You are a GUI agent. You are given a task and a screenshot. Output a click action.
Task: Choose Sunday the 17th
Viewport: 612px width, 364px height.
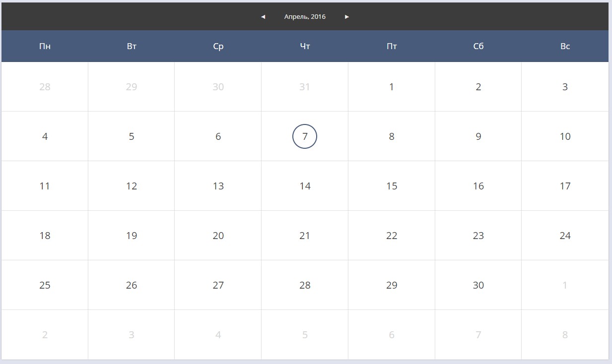pyautogui.click(x=565, y=186)
